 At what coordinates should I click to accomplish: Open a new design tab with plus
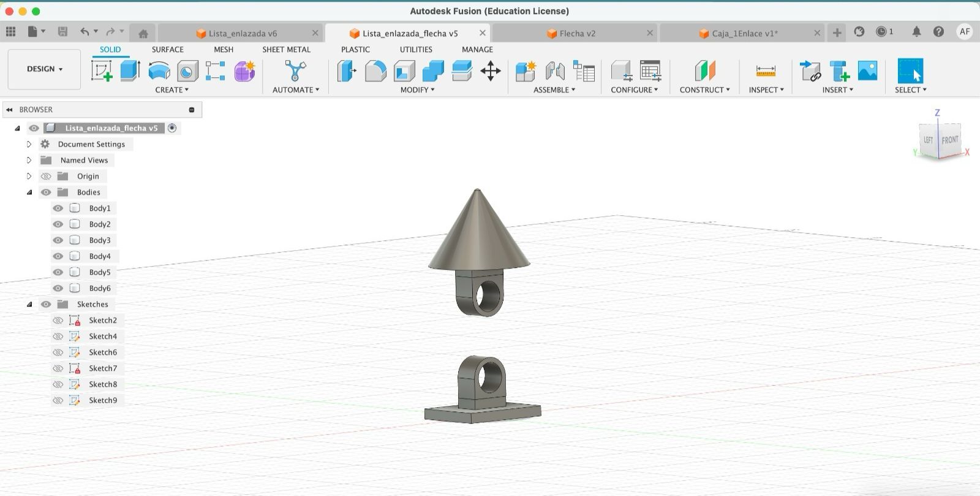[x=837, y=32]
